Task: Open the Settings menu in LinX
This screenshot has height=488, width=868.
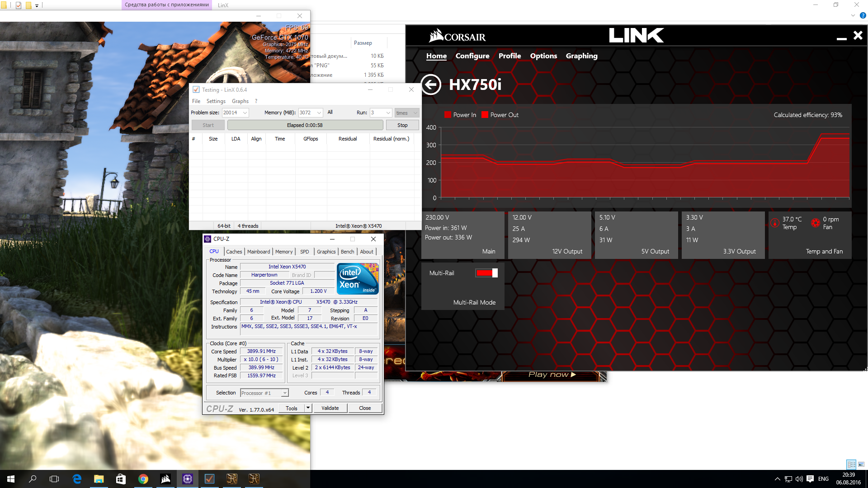Action: (216, 101)
